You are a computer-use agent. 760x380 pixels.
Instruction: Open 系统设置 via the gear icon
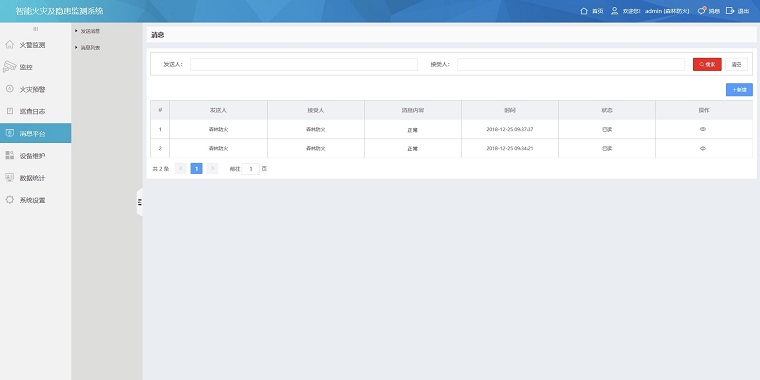(x=9, y=200)
